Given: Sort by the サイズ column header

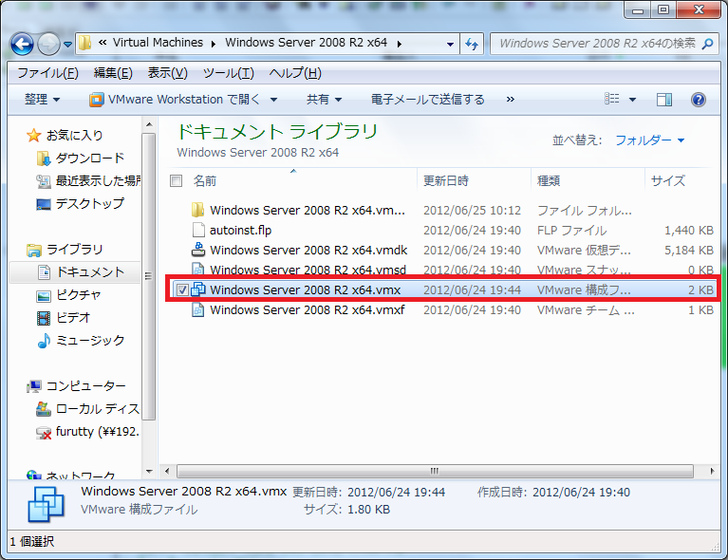Looking at the screenshot, I should [x=668, y=180].
